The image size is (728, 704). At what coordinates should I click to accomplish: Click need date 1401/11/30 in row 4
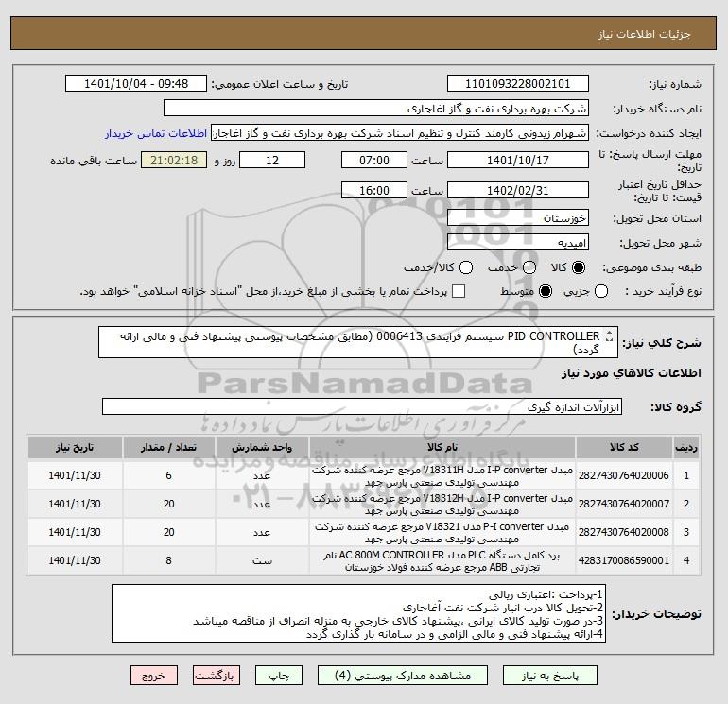75,560
